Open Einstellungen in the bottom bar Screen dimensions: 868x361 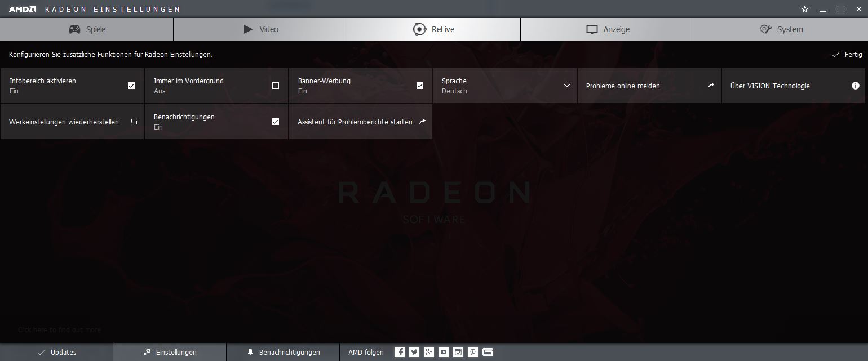point(170,352)
